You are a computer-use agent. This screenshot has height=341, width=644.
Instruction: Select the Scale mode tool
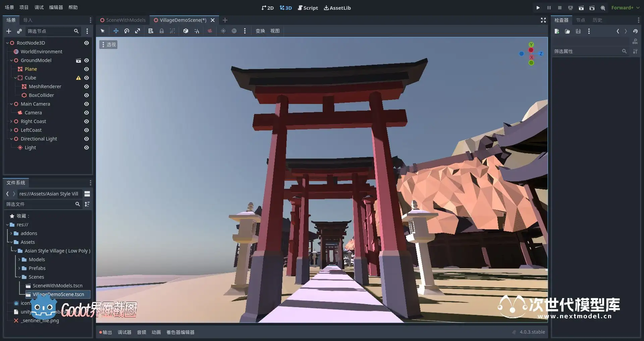138,31
